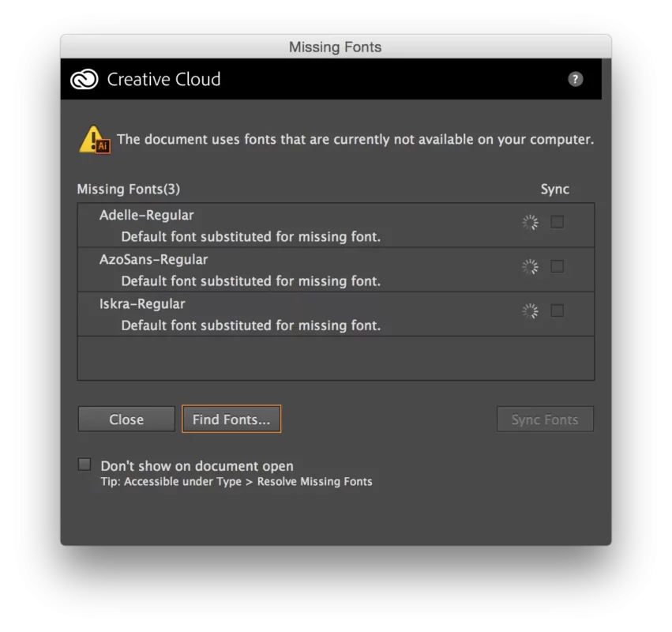Click the Creative Cloud logo icon
The image size is (672, 632).
[x=84, y=80]
